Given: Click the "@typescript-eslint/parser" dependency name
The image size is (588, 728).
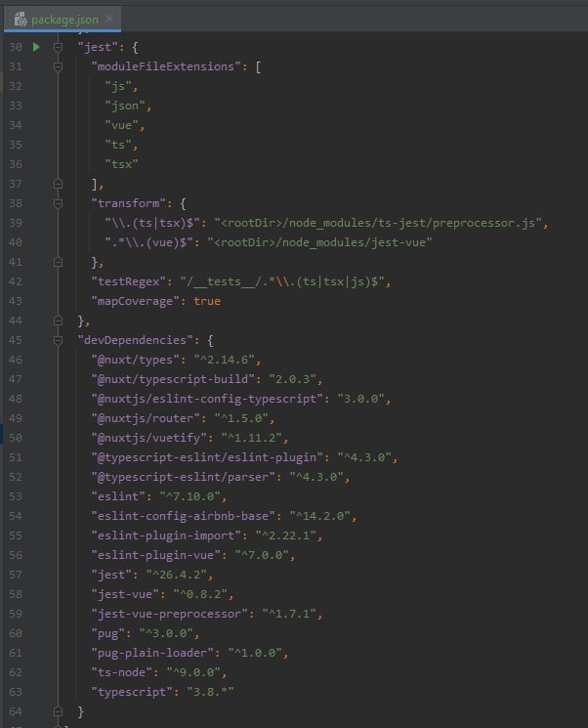Looking at the screenshot, I should point(183,477).
